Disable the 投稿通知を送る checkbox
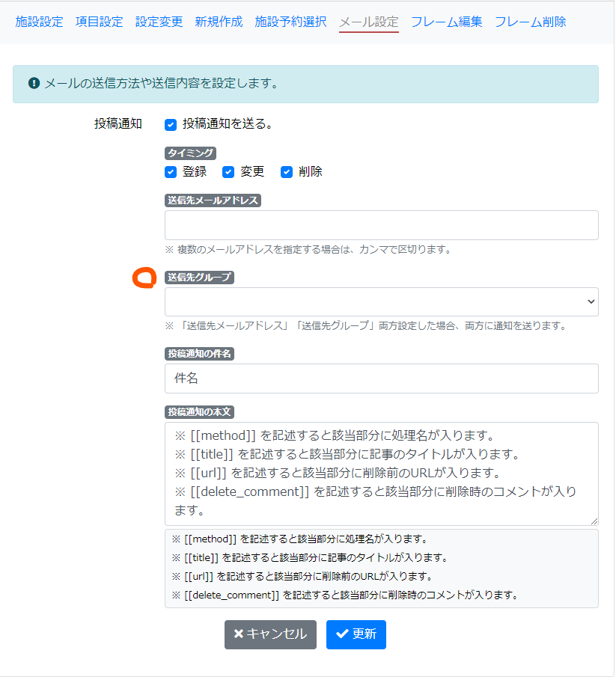This screenshot has width=616, height=677. point(171,124)
